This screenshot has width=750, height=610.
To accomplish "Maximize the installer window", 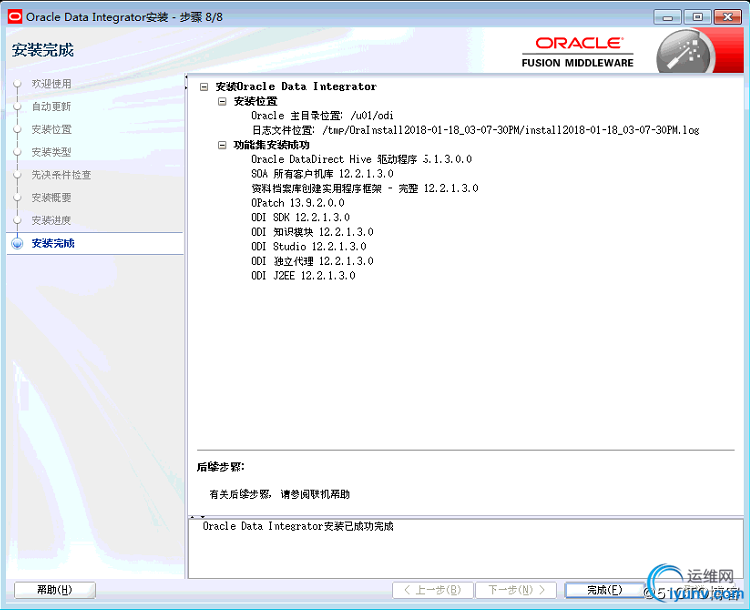I will click(697, 17).
